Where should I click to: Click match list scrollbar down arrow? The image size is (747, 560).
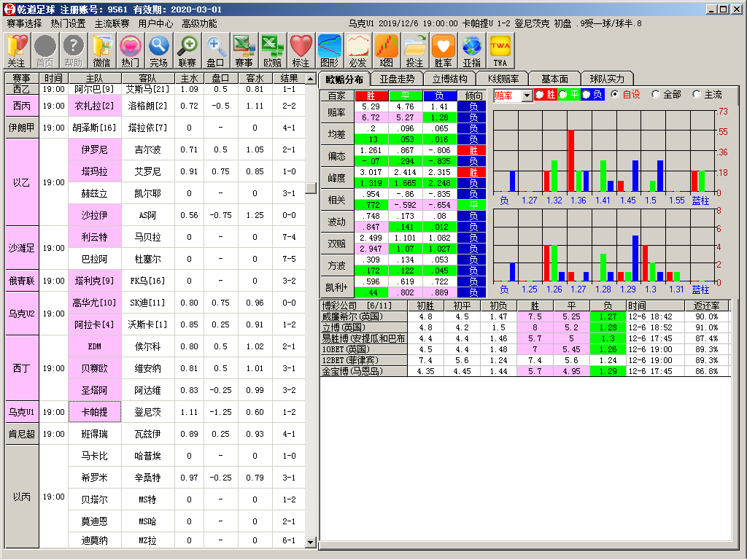coord(311,542)
